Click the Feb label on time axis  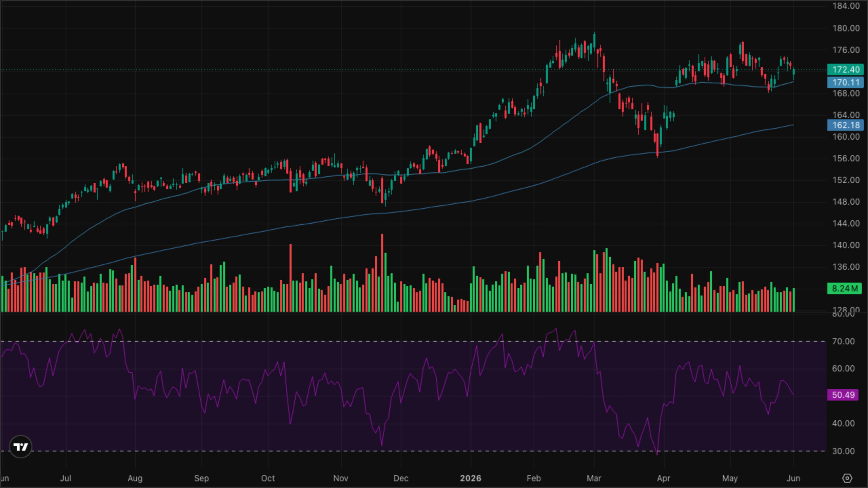point(533,478)
